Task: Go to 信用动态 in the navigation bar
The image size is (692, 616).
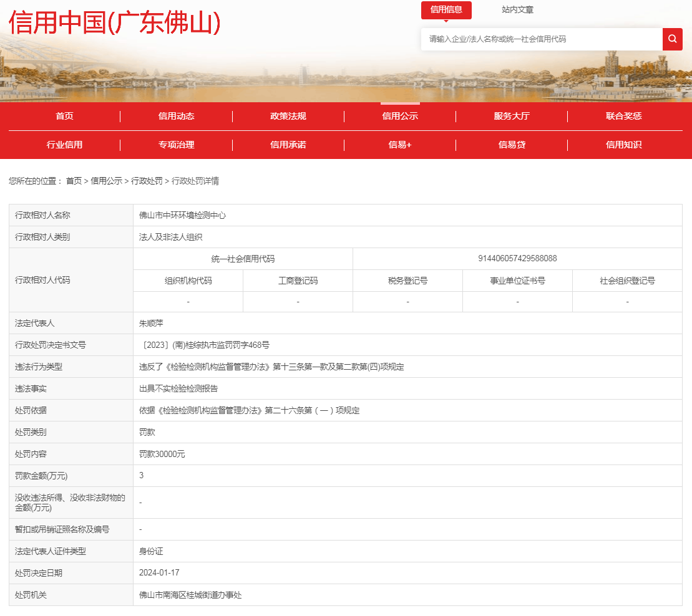Action: coord(176,116)
